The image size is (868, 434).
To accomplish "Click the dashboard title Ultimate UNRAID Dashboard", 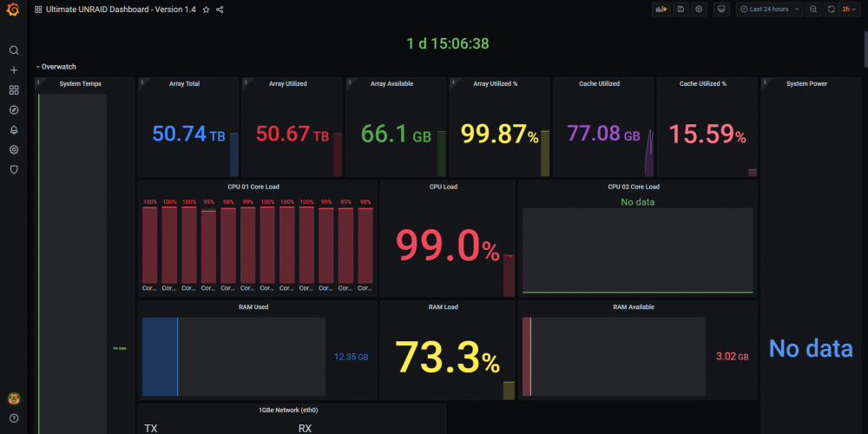I will 121,10.
